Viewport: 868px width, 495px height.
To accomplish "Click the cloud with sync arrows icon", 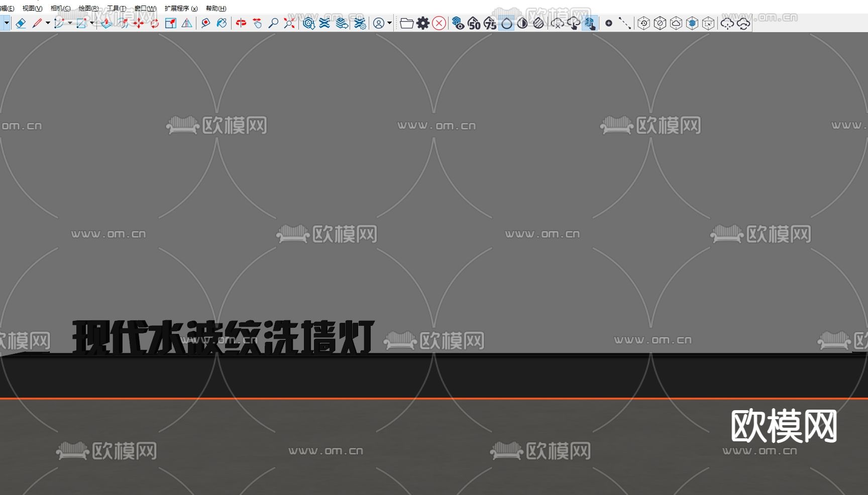I will tap(743, 23).
